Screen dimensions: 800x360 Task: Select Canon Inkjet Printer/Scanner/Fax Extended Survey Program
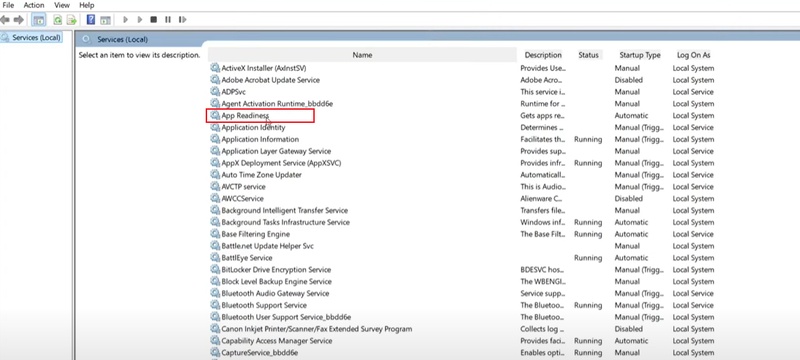point(317,329)
